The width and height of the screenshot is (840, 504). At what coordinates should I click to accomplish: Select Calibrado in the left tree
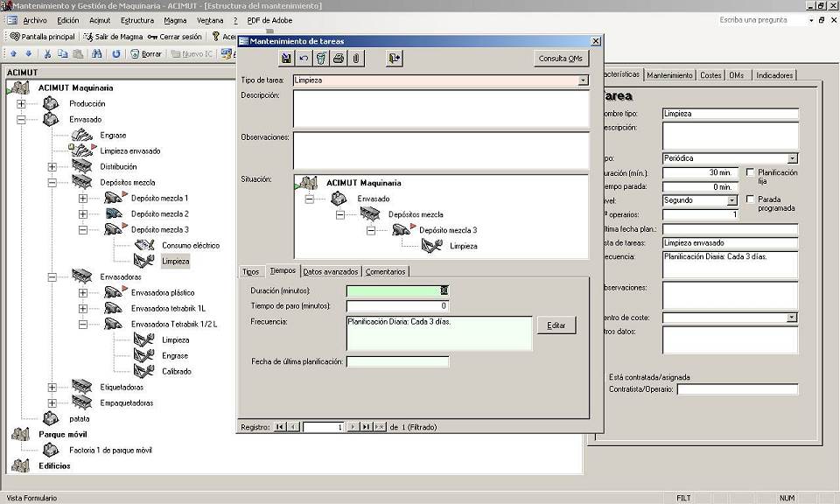(177, 371)
